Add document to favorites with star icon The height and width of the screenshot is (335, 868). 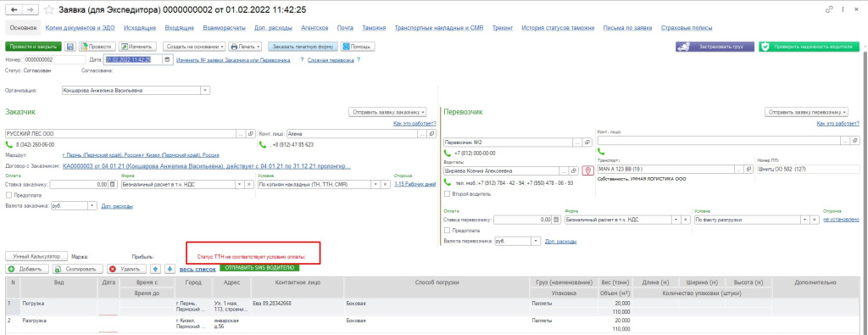coord(48,10)
